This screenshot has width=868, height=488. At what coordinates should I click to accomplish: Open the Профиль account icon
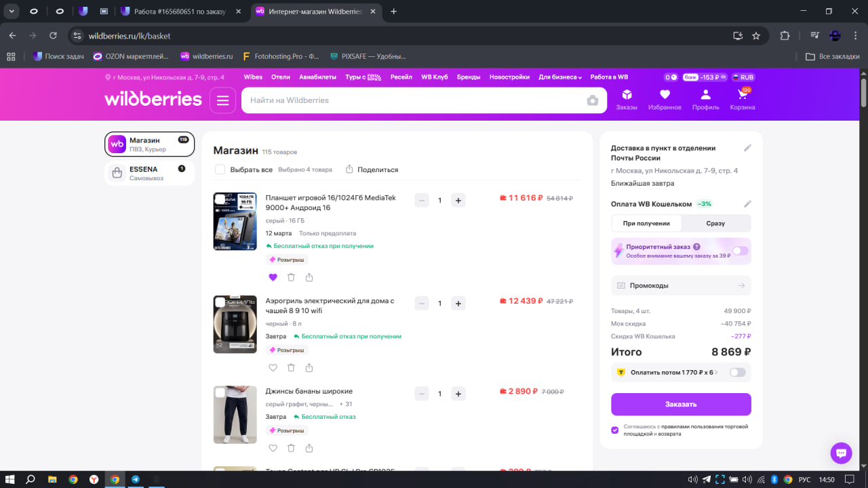coord(706,100)
